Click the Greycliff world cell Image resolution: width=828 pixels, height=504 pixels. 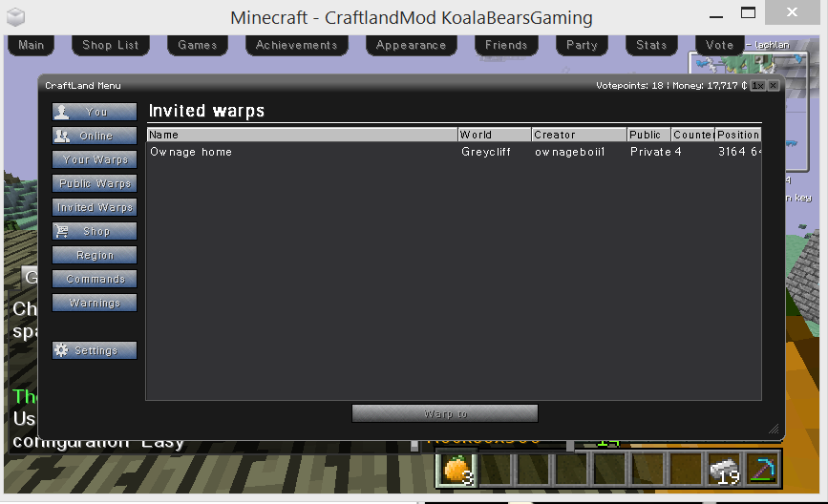click(486, 152)
